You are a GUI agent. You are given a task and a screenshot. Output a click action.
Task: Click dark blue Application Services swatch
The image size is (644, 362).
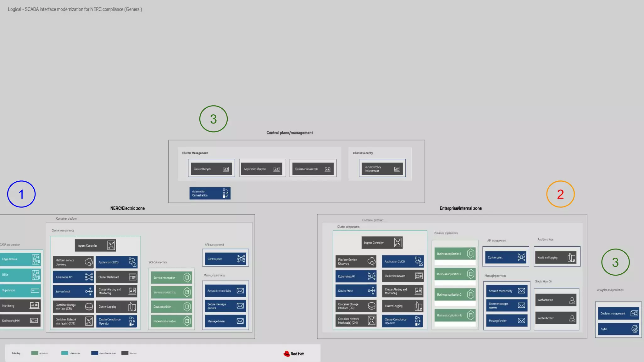pyautogui.click(x=95, y=353)
